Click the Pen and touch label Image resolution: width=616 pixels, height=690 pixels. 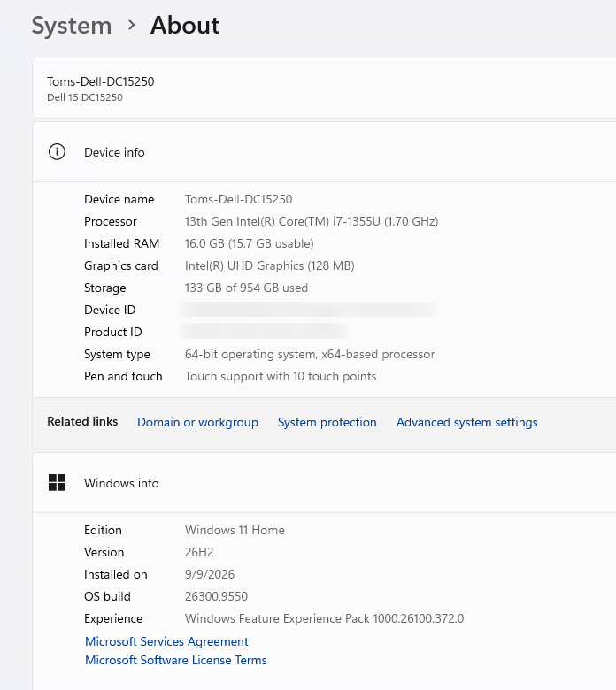tap(123, 376)
